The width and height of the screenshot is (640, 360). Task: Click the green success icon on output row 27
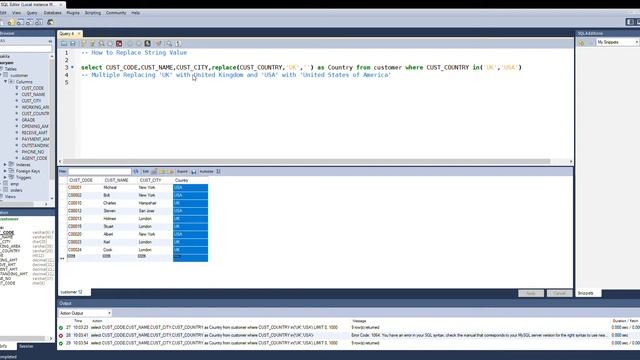pos(61,328)
